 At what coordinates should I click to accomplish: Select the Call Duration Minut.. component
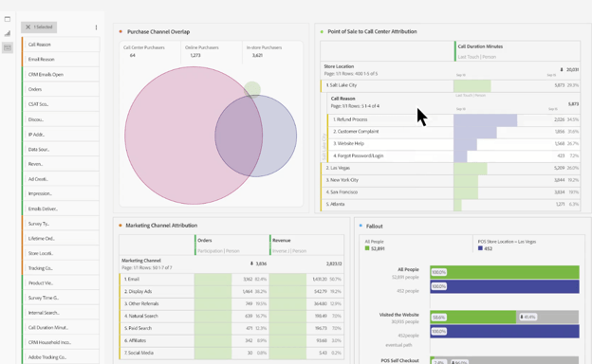coord(61,327)
